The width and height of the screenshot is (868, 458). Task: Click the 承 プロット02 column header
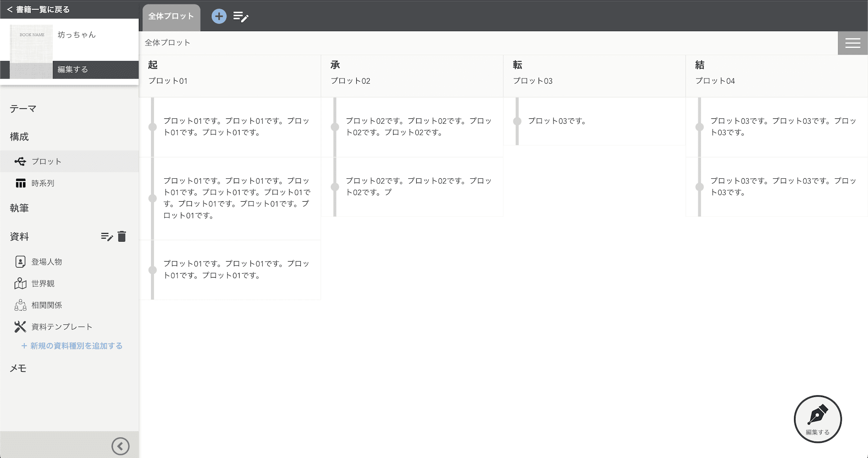coord(412,76)
